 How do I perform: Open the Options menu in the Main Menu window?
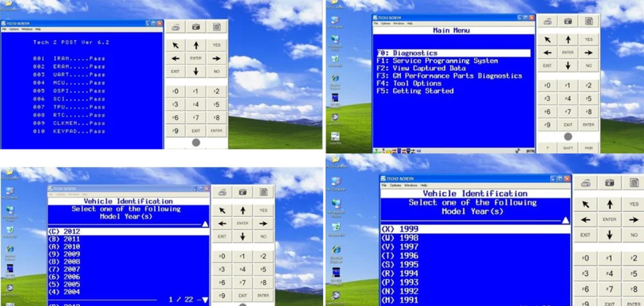point(386,23)
